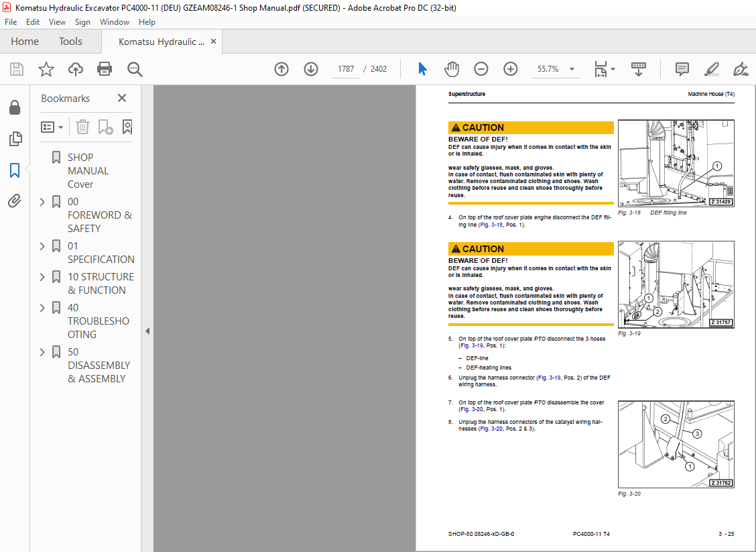Open the Attachments paperclip panel

tap(15, 201)
